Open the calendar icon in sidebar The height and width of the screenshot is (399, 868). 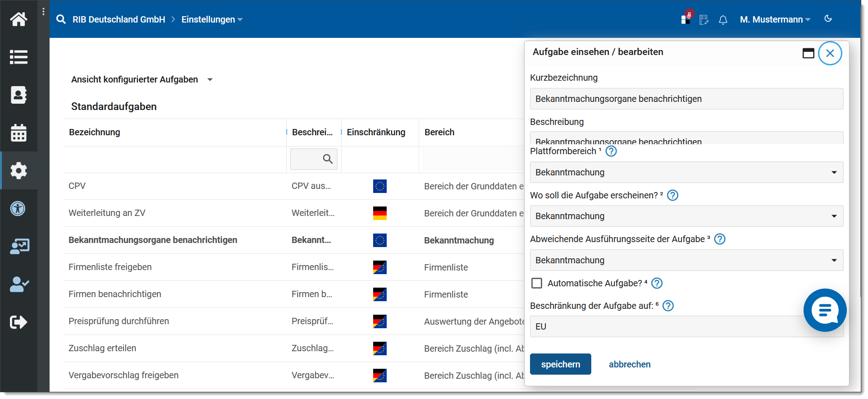tap(18, 133)
